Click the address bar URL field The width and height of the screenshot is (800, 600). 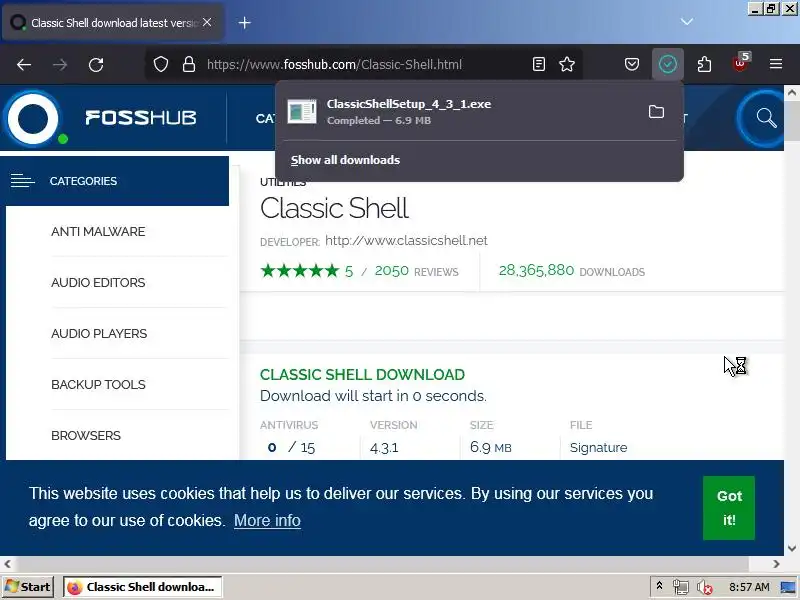(x=334, y=64)
